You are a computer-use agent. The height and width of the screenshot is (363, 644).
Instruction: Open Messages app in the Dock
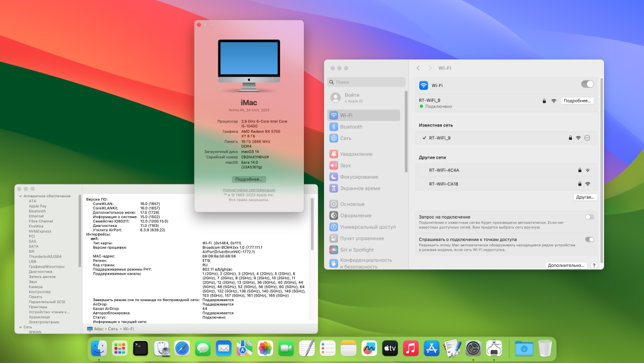pyautogui.click(x=203, y=349)
